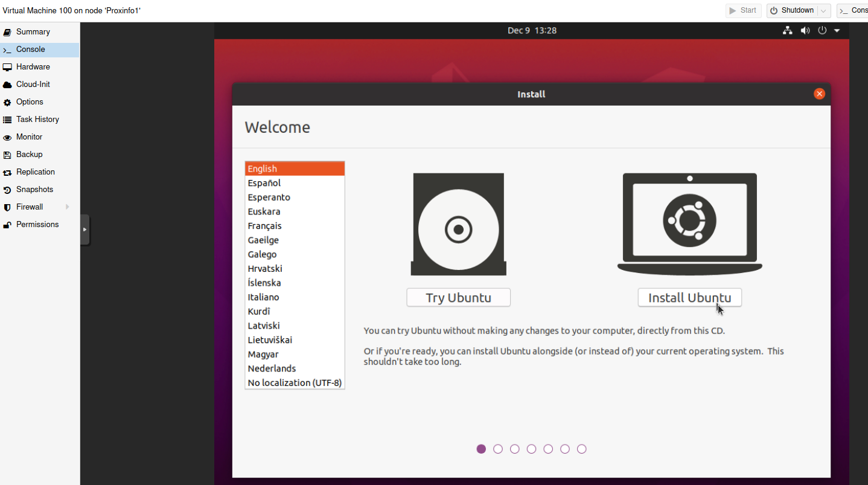This screenshot has height=485, width=868.
Task: Open the Monitor section
Action: click(39, 137)
